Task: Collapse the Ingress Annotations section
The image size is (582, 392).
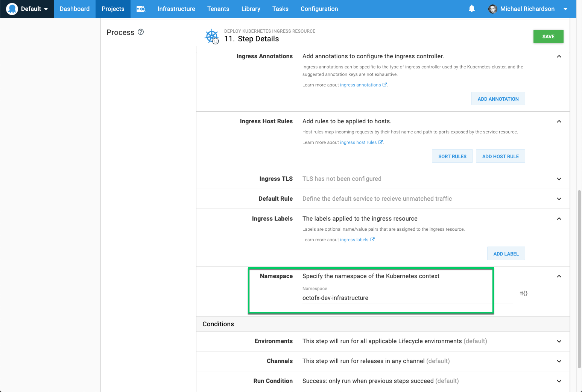Action: pos(559,56)
